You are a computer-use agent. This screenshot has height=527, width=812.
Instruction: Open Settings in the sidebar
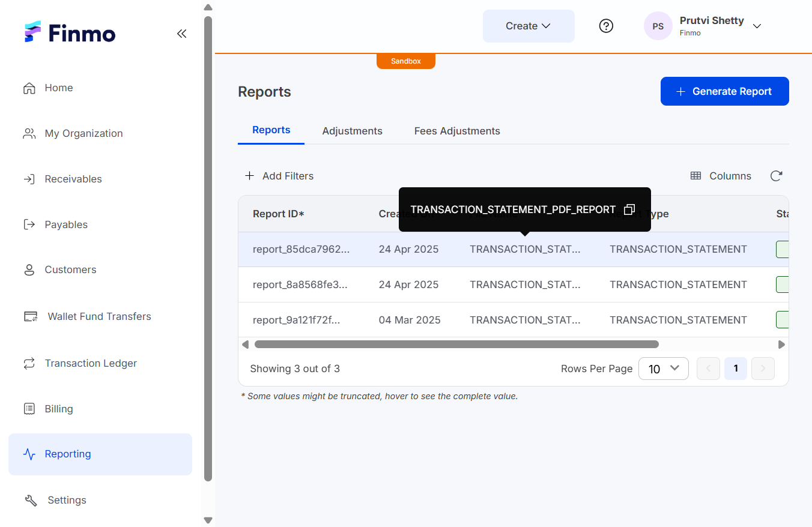(x=55, y=500)
